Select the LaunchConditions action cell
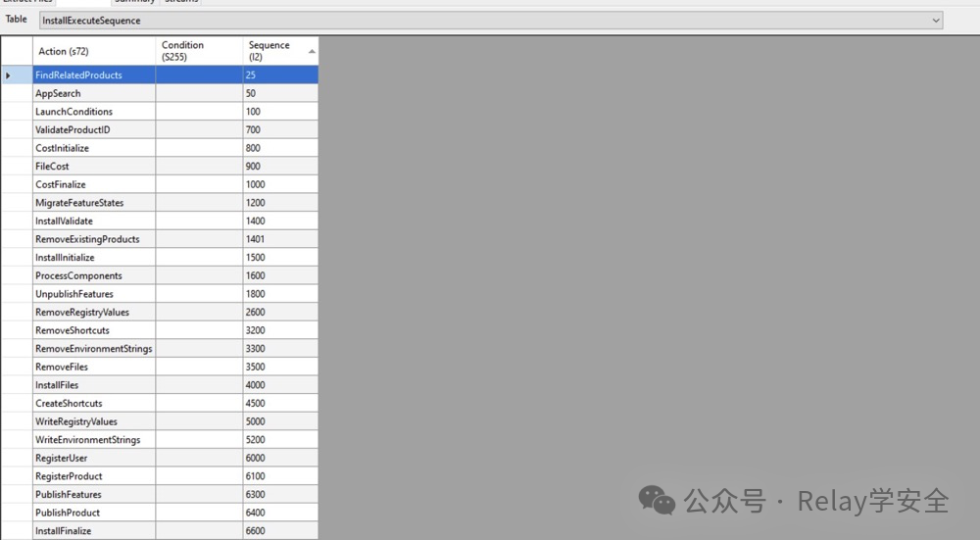 point(94,112)
